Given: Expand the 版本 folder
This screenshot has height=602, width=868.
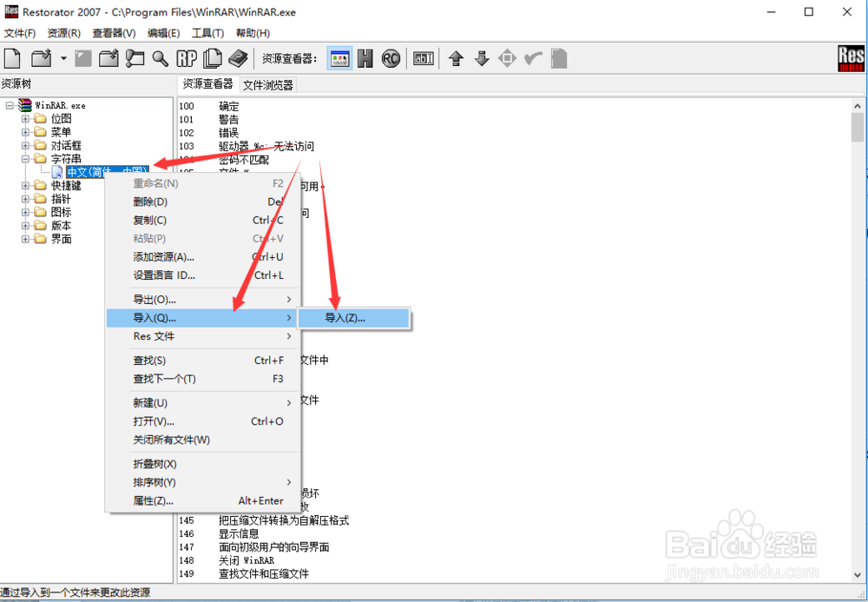Looking at the screenshot, I should coord(25,225).
